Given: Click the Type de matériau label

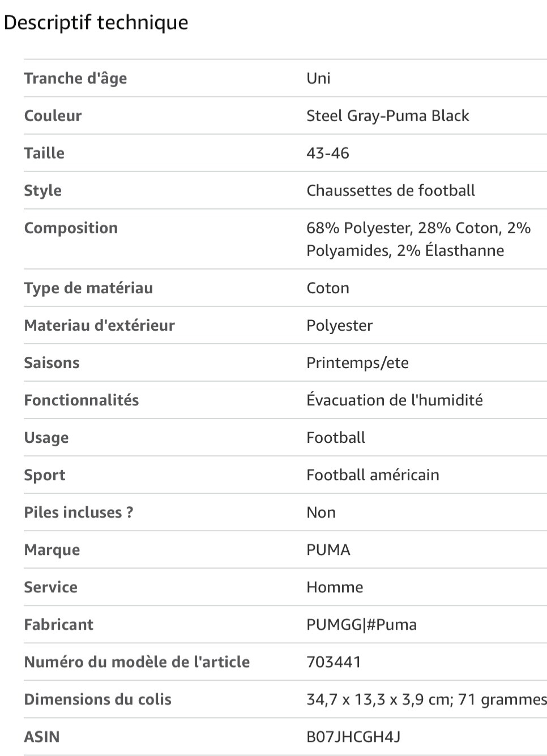Looking at the screenshot, I should 88,288.
